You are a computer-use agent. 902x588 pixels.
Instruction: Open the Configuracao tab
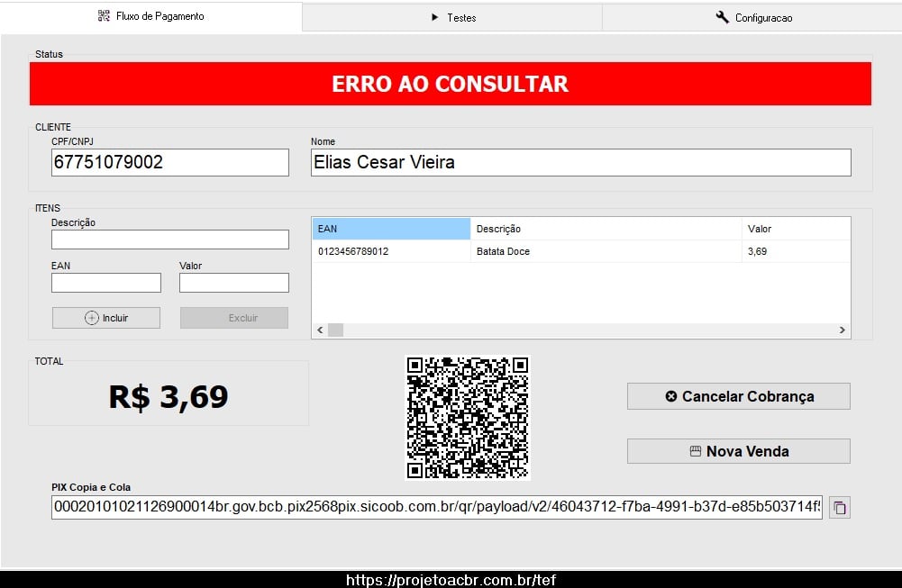[x=752, y=18]
